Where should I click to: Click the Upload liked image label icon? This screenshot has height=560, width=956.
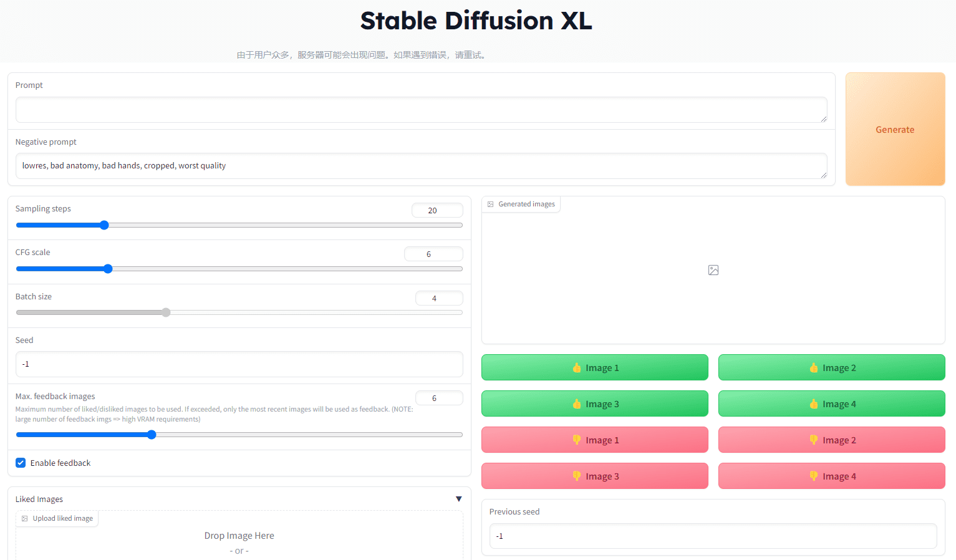point(25,519)
